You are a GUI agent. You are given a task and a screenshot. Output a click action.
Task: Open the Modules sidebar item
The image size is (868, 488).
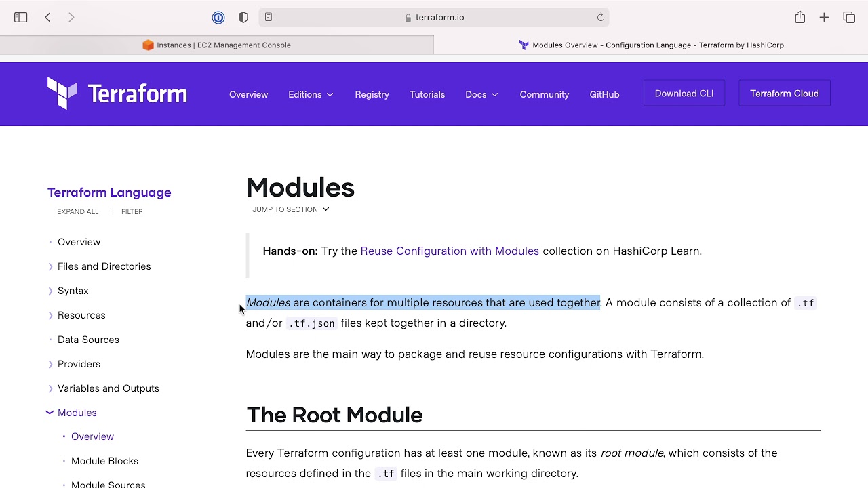[x=77, y=413]
